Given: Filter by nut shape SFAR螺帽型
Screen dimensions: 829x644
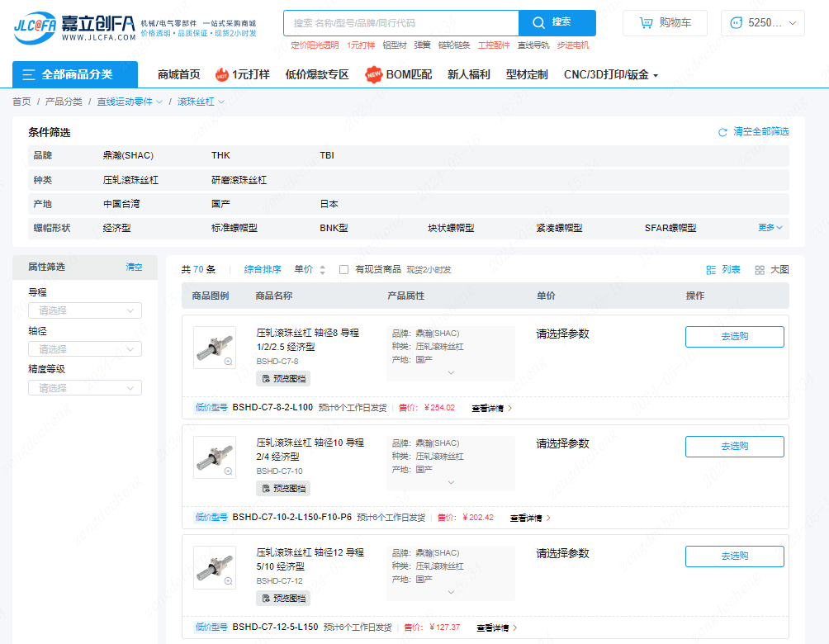Looking at the screenshot, I should (670, 228).
